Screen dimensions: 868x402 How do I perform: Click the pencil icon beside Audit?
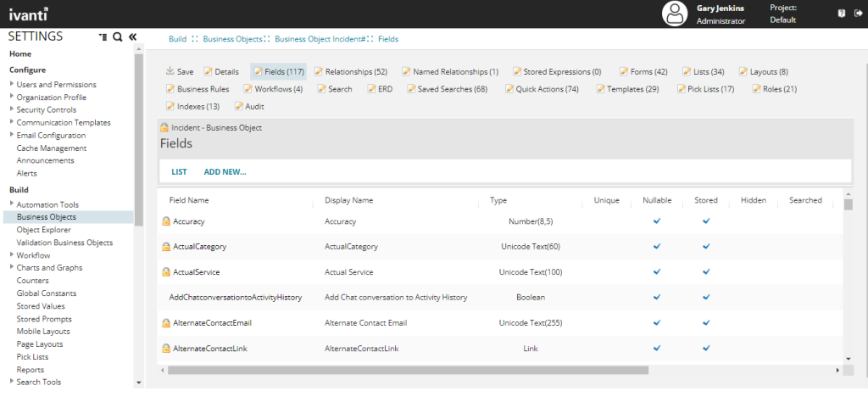(239, 106)
